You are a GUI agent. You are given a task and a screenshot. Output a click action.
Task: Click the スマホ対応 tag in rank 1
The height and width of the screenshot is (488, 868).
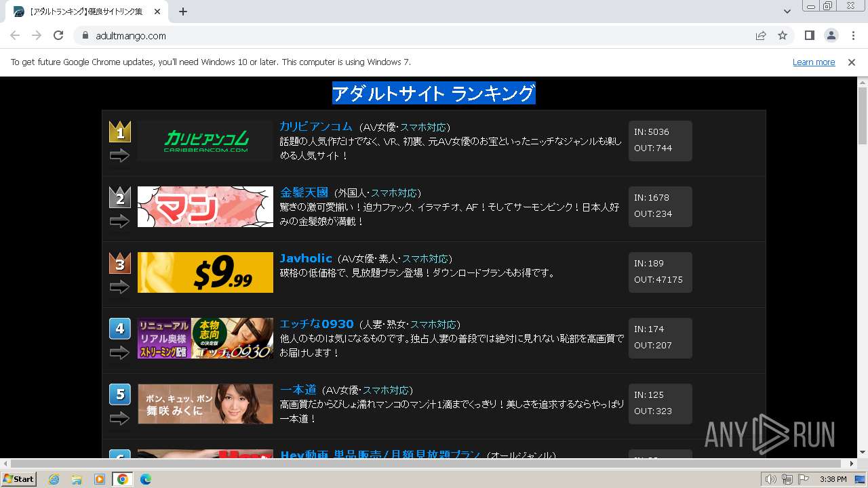pyautogui.click(x=423, y=127)
